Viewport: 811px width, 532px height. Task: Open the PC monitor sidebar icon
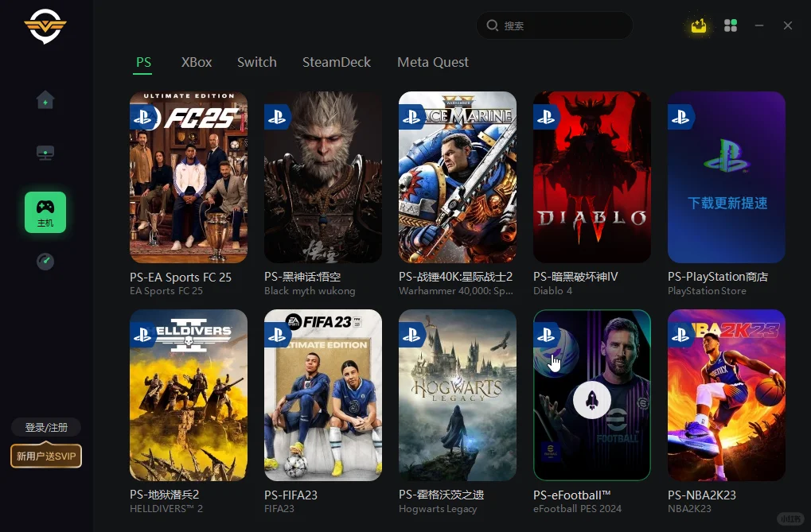pyautogui.click(x=45, y=153)
